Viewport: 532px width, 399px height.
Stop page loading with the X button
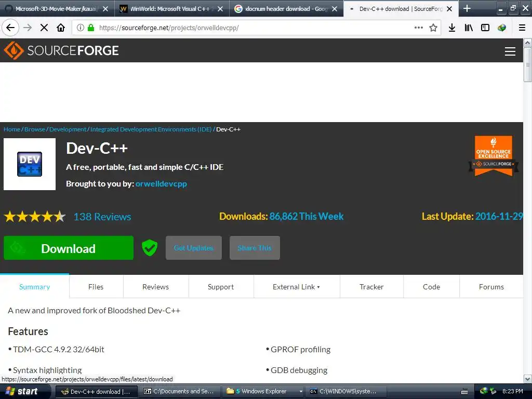[44, 28]
